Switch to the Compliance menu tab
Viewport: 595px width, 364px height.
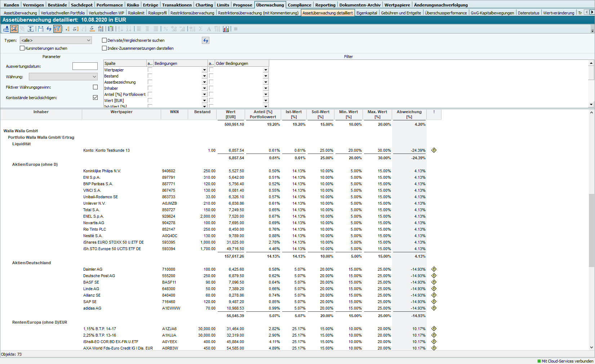[x=299, y=5]
